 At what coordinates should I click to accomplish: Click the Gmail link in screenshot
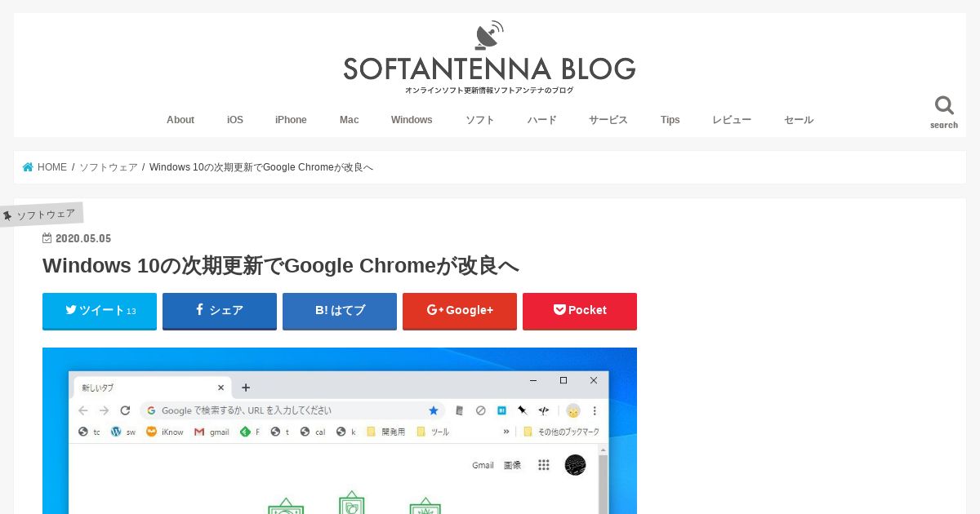483,465
